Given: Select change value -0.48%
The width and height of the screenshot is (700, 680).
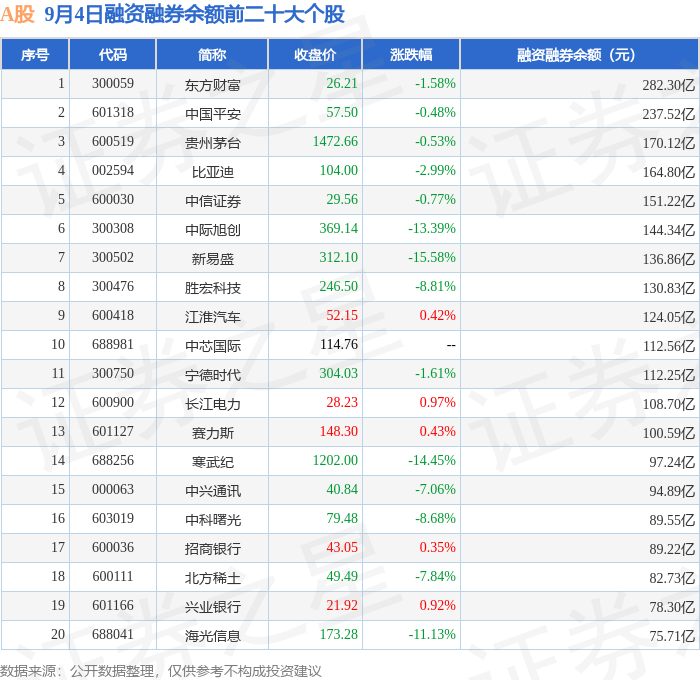Looking at the screenshot, I should tap(435, 113).
